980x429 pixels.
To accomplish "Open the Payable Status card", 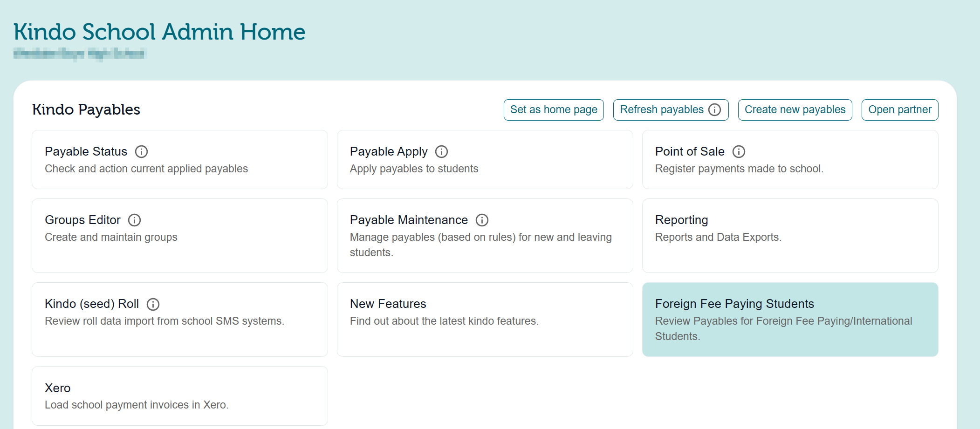I will [180, 160].
